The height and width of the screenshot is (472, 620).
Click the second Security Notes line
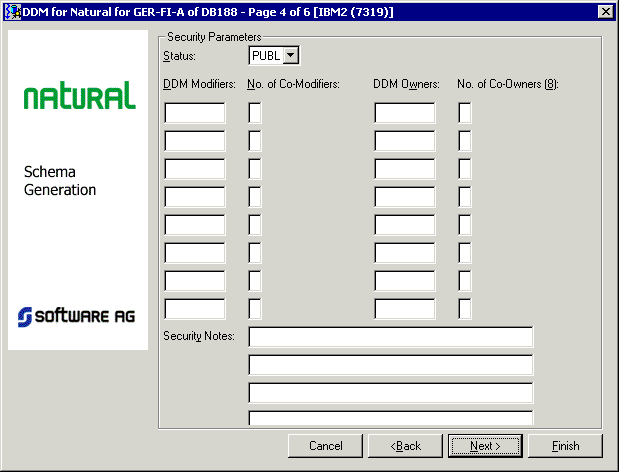pos(390,365)
